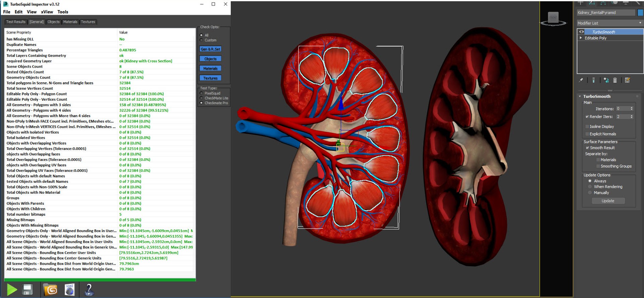Image resolution: width=644 pixels, height=298 pixels.
Task: Adjust the Iterations spinner arrows
Action: [x=632, y=109]
